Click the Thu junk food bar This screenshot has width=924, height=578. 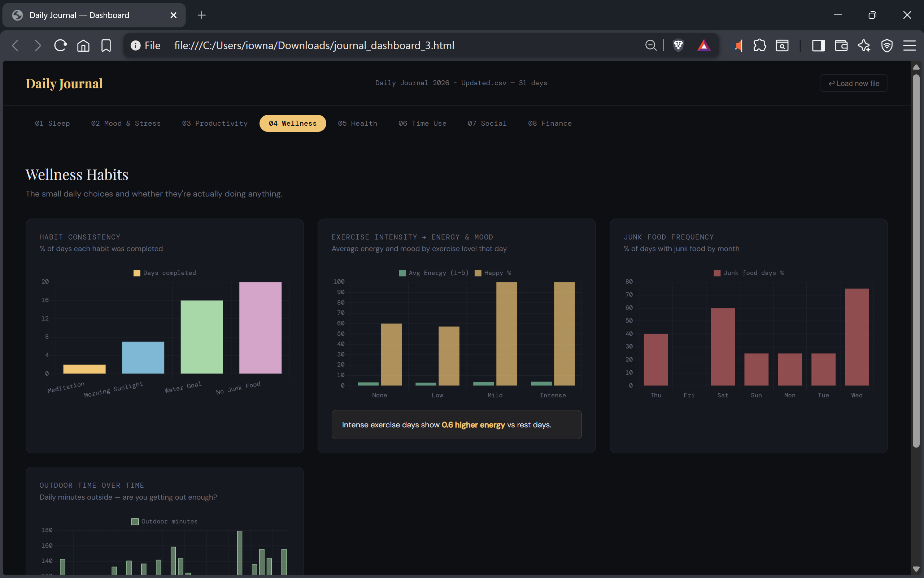pyautogui.click(x=655, y=360)
